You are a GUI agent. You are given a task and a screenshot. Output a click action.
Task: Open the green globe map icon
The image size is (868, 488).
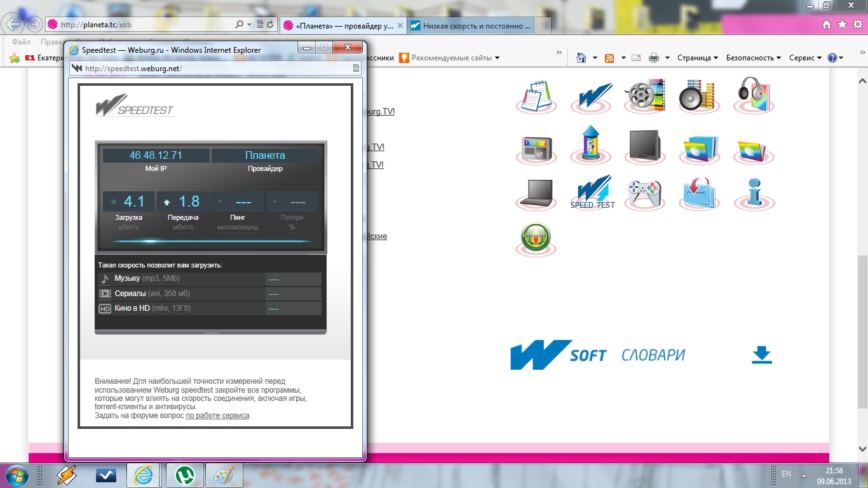click(x=536, y=239)
